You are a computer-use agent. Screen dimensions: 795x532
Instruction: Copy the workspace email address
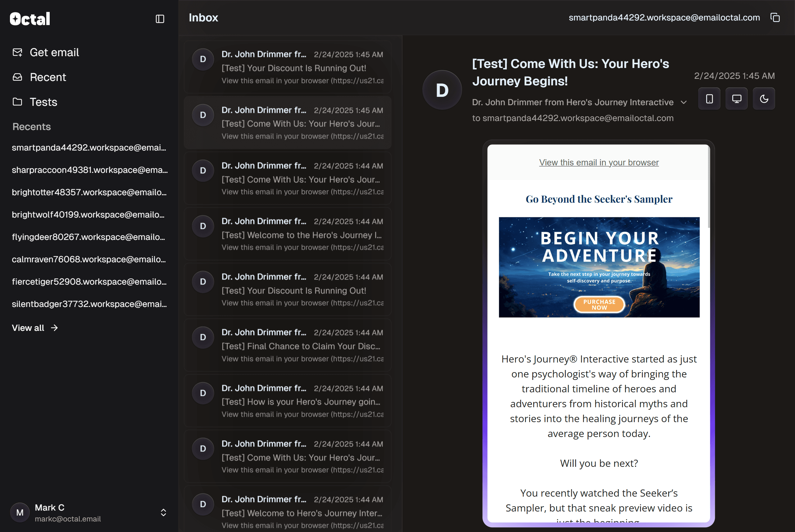coord(776,17)
